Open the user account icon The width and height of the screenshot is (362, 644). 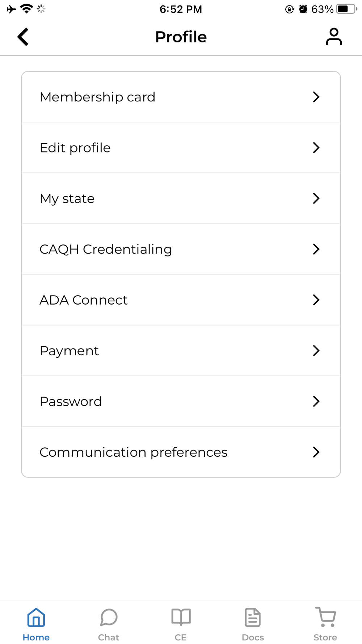[333, 37]
